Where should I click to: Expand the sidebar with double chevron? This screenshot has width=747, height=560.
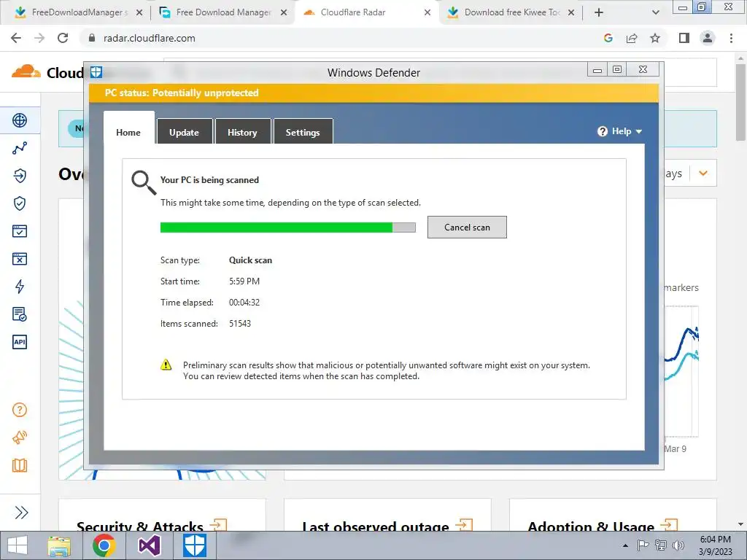(x=21, y=513)
